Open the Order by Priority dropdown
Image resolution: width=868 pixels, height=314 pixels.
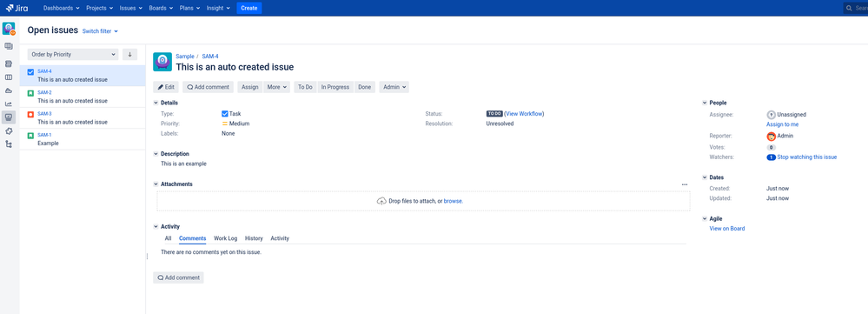point(73,54)
